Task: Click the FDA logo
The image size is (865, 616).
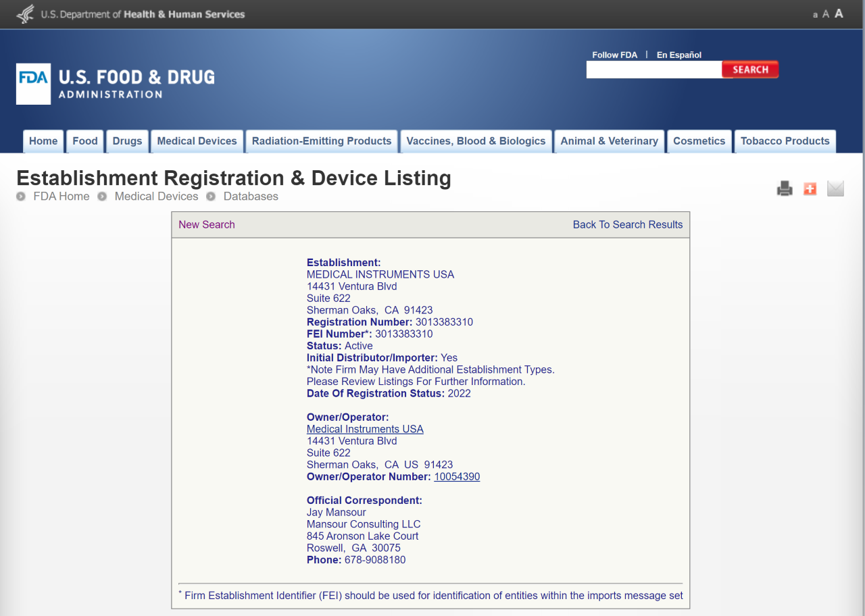Action: click(x=33, y=84)
